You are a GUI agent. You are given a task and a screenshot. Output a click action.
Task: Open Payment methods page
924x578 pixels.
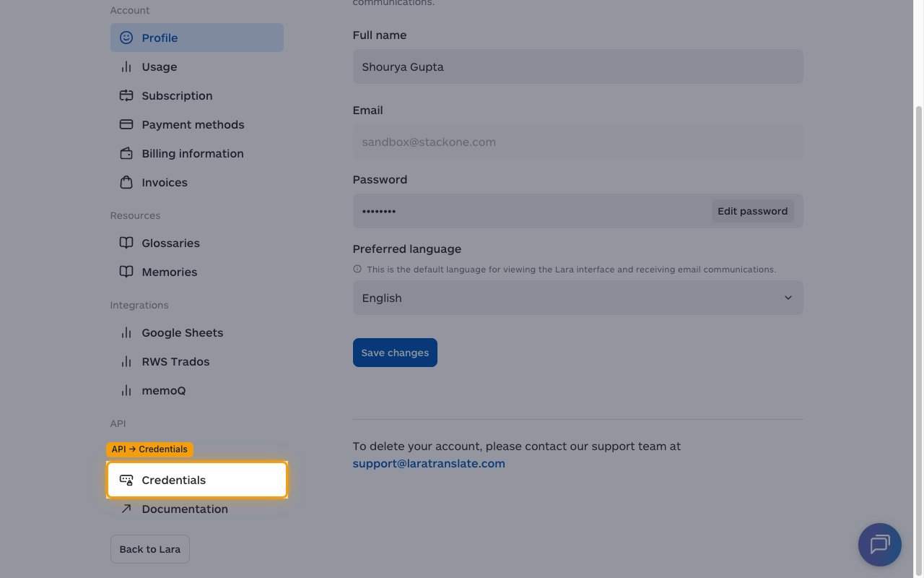197,124
